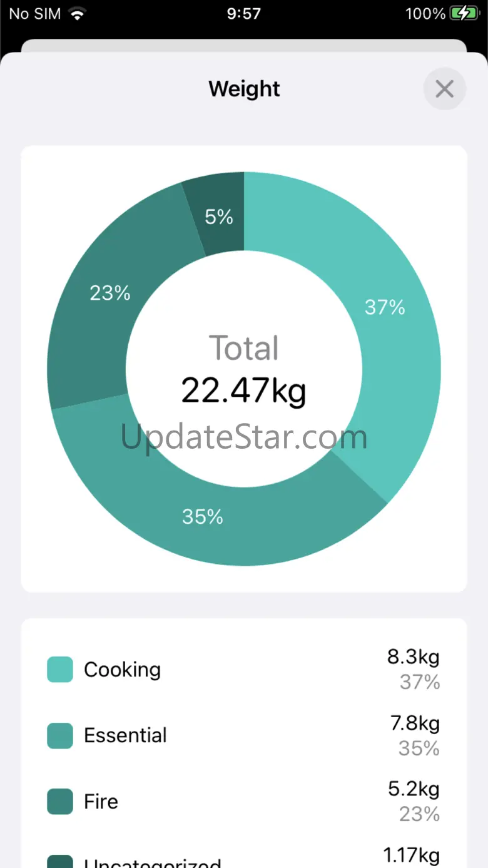This screenshot has height=868, width=488.
Task: Open the Cooking category row
Action: (244, 669)
